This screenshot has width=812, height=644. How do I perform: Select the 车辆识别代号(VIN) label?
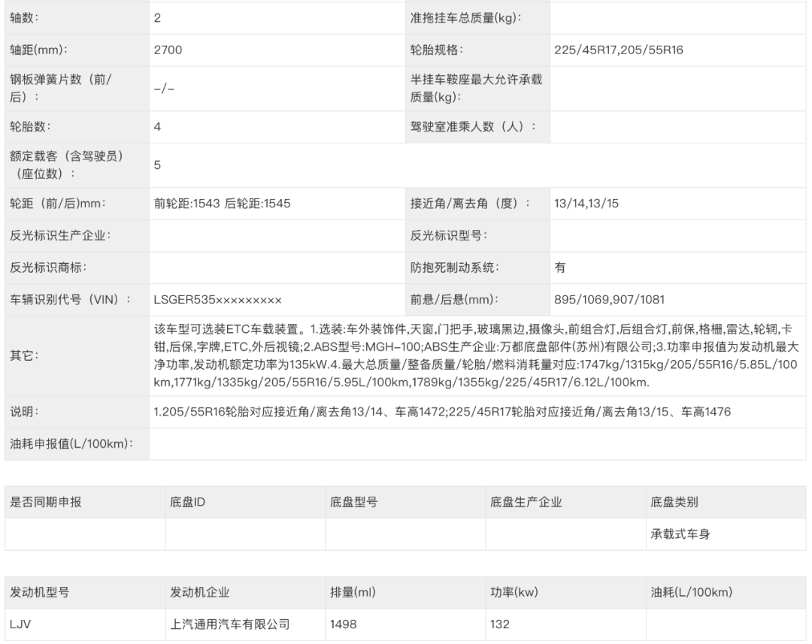pos(71,300)
